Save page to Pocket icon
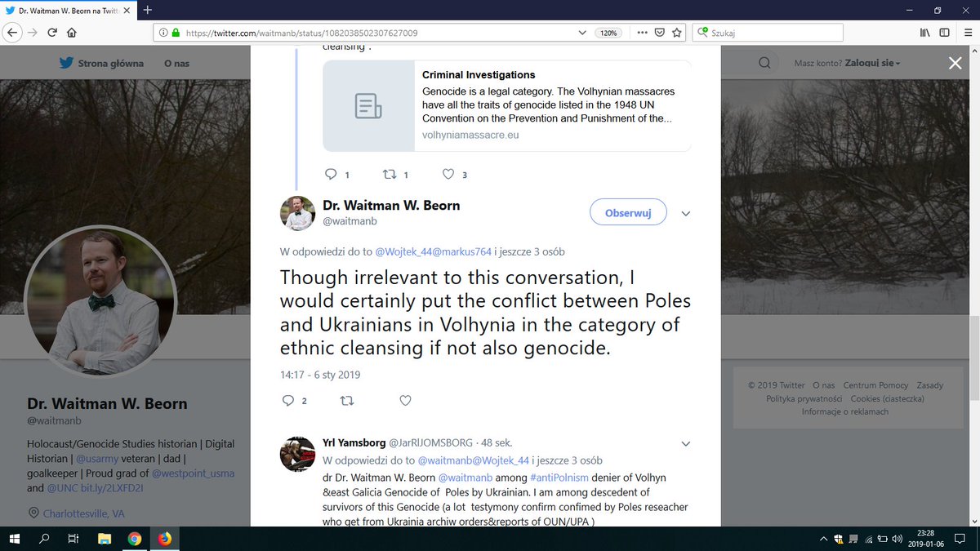The height and width of the screenshot is (551, 980). coord(659,33)
